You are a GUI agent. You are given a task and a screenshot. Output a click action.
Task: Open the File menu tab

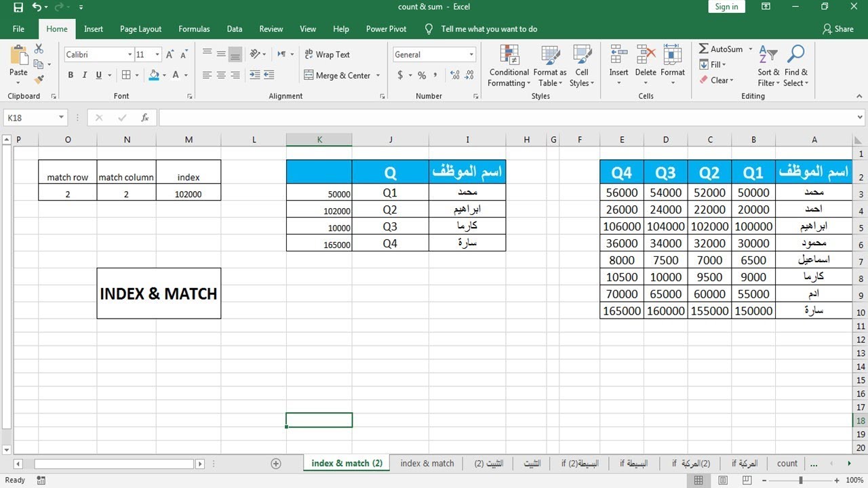click(x=18, y=29)
